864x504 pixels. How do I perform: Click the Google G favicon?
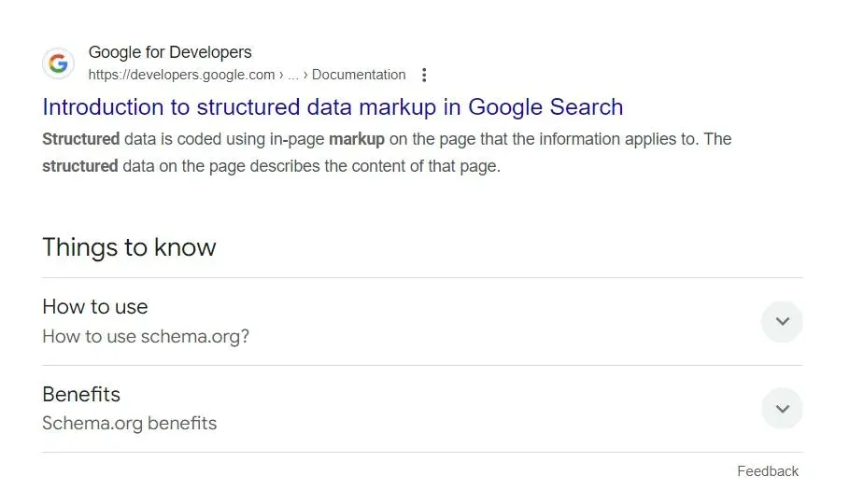click(59, 63)
